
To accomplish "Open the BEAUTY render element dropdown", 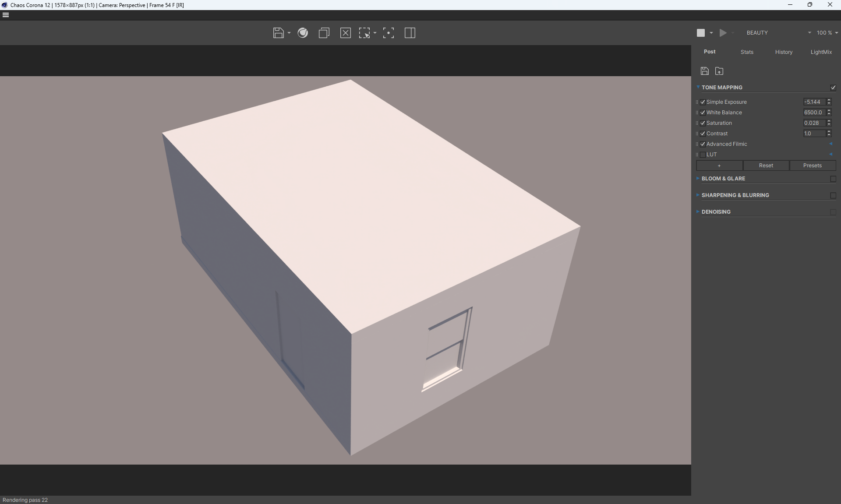I will tap(779, 33).
